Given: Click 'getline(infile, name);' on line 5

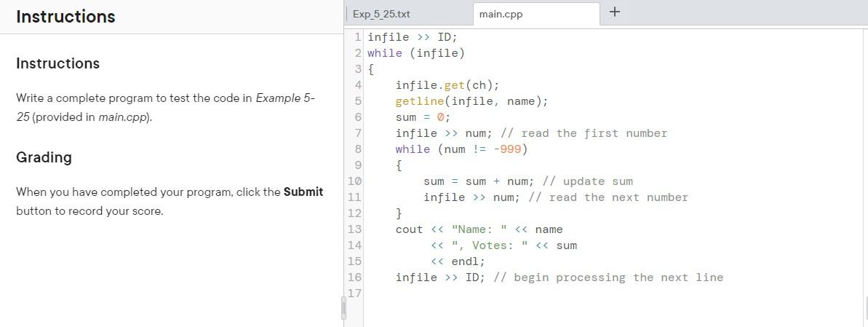Looking at the screenshot, I should (471, 101).
